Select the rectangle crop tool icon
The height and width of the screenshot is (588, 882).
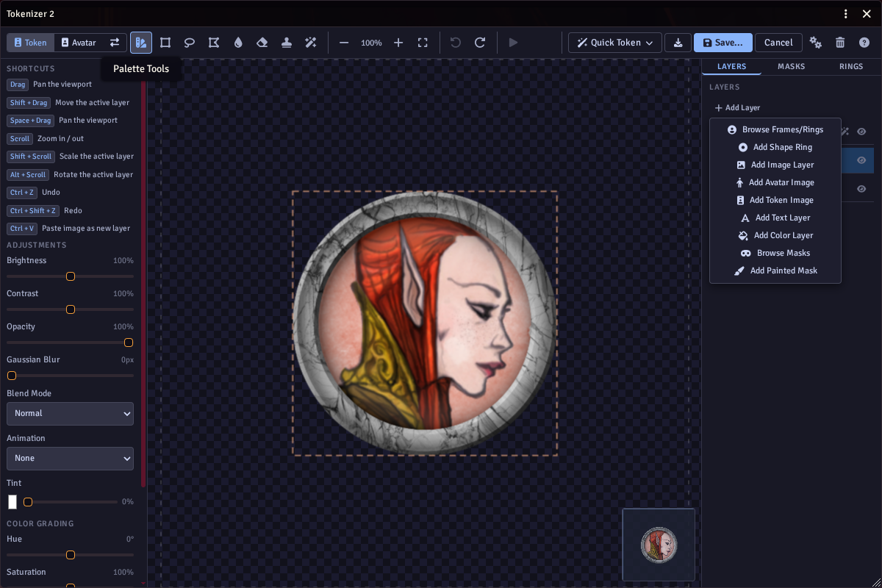click(165, 43)
